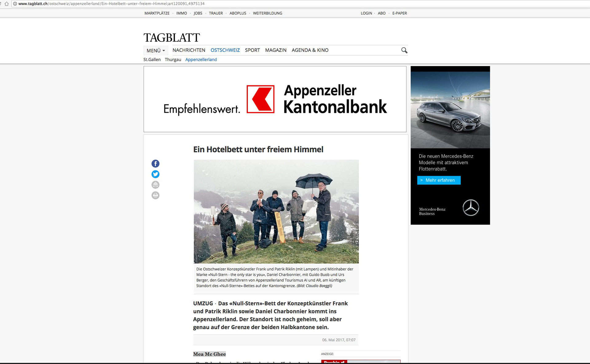This screenshot has width=590, height=364.
Task: Click the print article icon
Action: 155,195
